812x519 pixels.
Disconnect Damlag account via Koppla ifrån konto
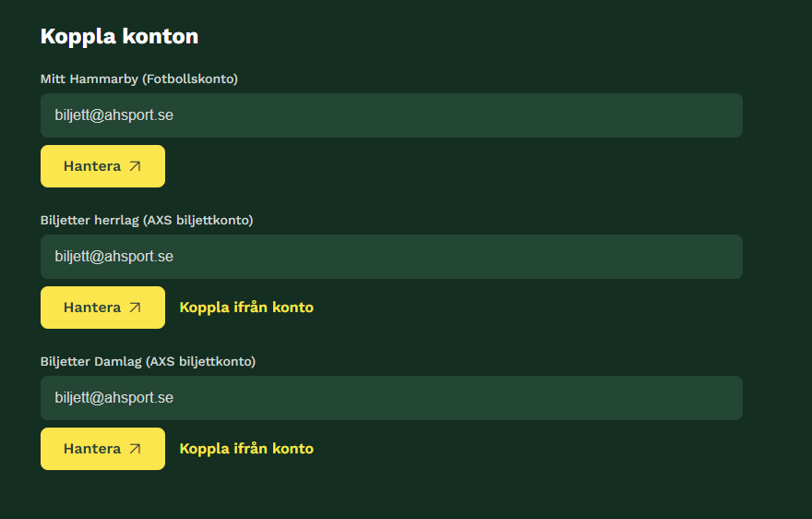click(246, 449)
